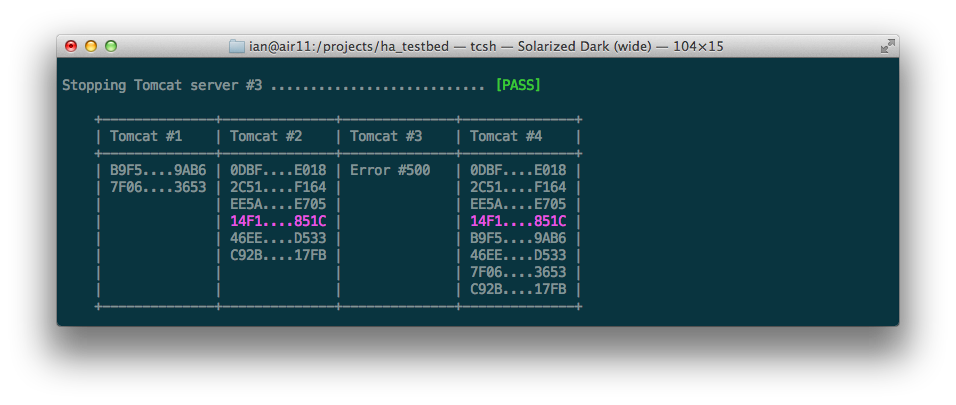Zoom the window with the green button
This screenshot has height=405, width=956.
[111, 46]
